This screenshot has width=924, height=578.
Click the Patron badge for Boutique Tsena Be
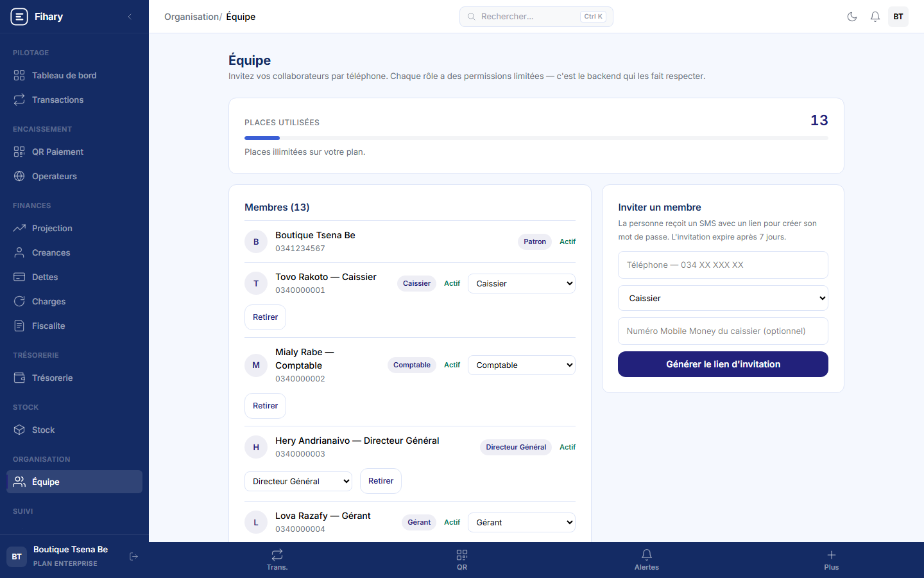535,241
